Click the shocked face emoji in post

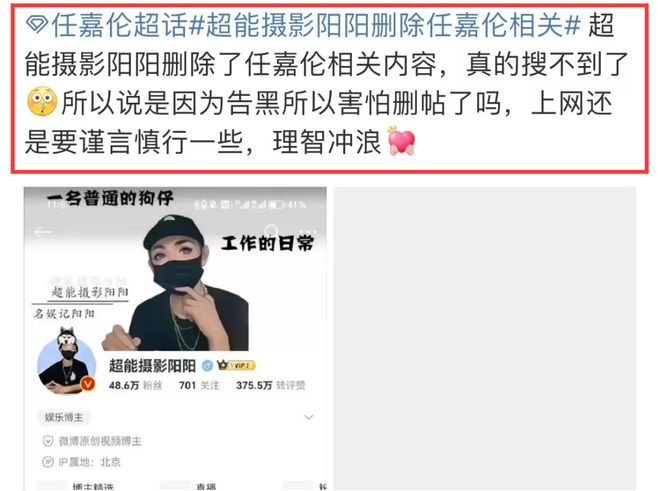click(42, 101)
